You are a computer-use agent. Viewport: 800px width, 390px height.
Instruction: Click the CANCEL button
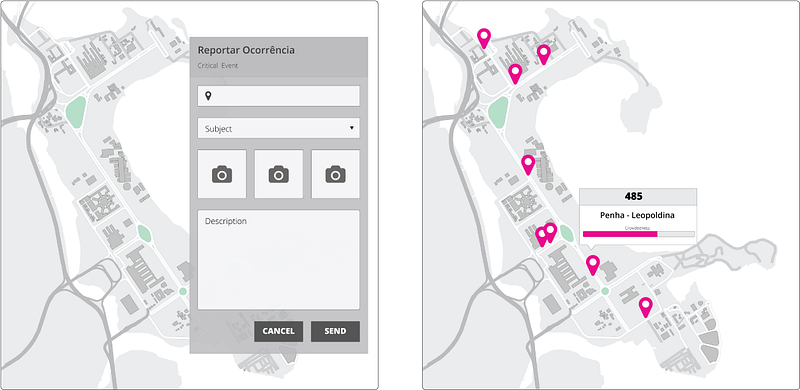pyautogui.click(x=279, y=331)
